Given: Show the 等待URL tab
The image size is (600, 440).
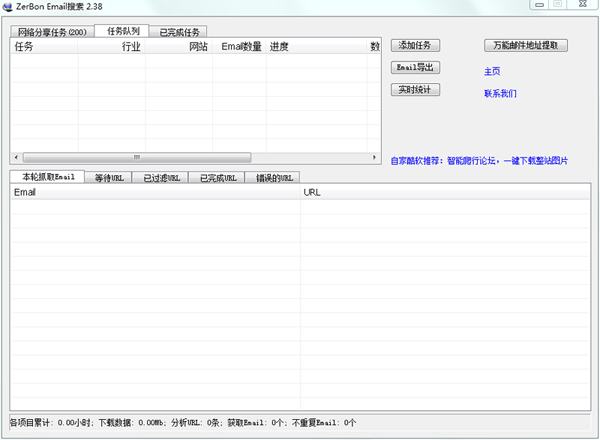Looking at the screenshot, I should [109, 178].
